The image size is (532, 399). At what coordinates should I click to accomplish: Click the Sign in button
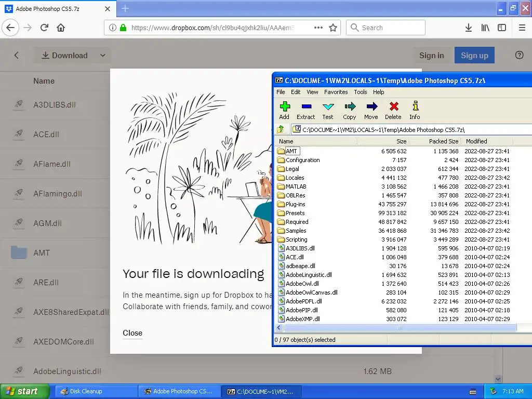(431, 55)
